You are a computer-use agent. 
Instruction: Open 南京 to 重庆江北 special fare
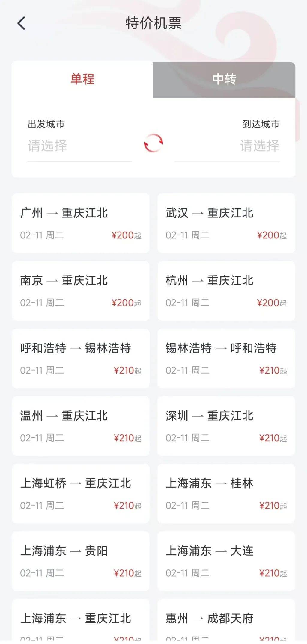click(x=81, y=291)
